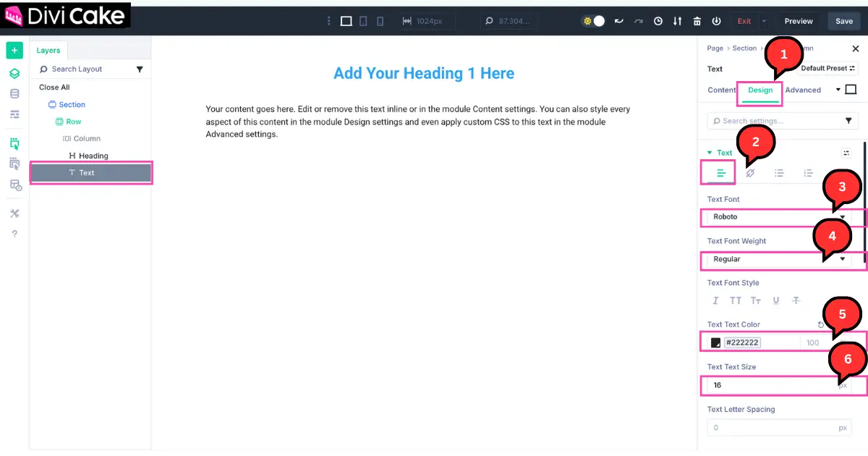Click the Preview button
Viewport: 868px width, 456px height.
click(x=799, y=22)
